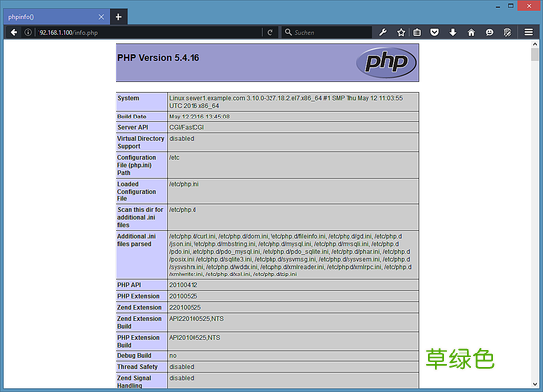The image size is (543, 392).
Task: Click the System row label
Action: click(x=128, y=98)
